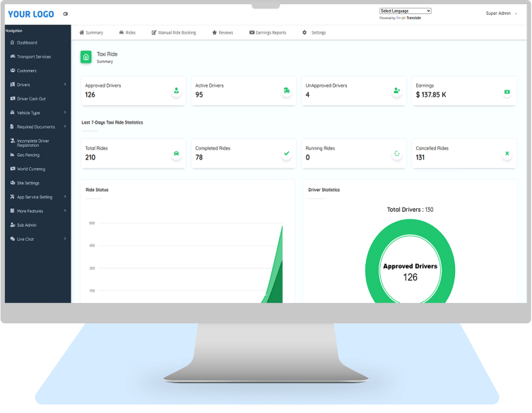Viewport: 532px width, 413px height.
Task: Click the Total Rides card car icon
Action: pyautogui.click(x=176, y=154)
